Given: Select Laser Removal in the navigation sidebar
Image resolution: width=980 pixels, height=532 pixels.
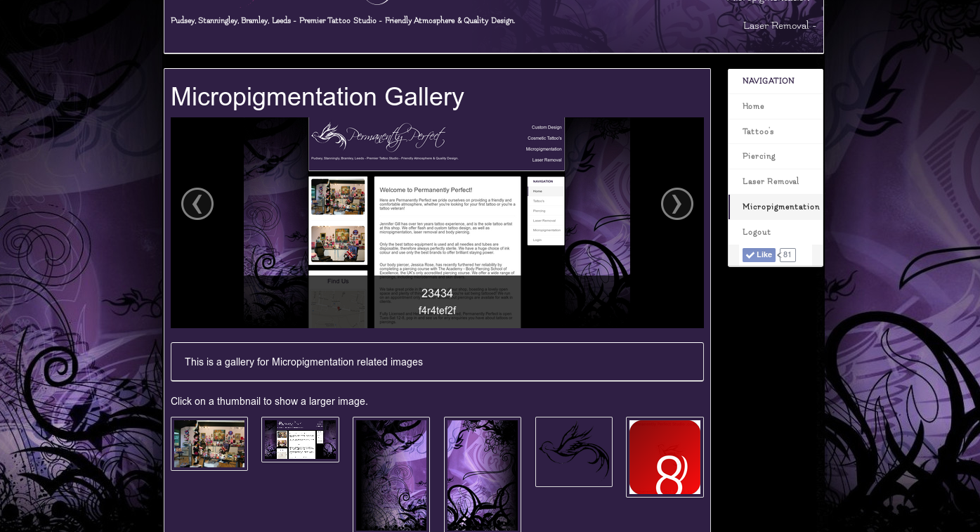Looking at the screenshot, I should click(771, 181).
